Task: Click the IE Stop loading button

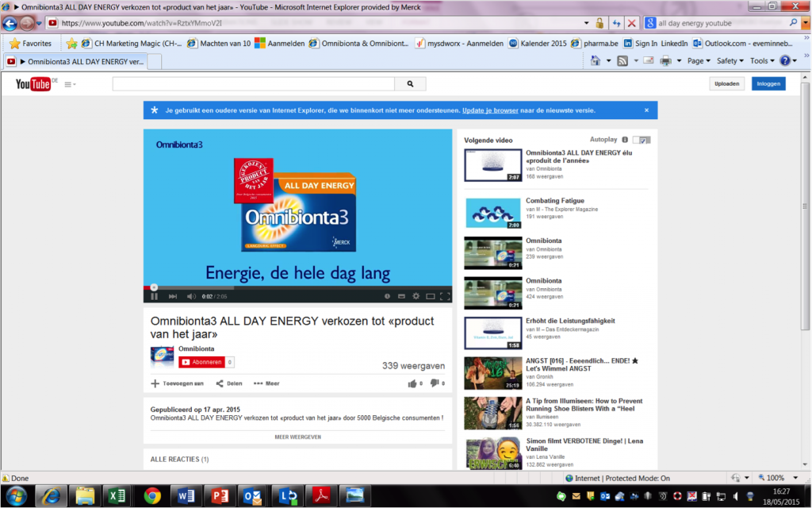Action: (632, 23)
